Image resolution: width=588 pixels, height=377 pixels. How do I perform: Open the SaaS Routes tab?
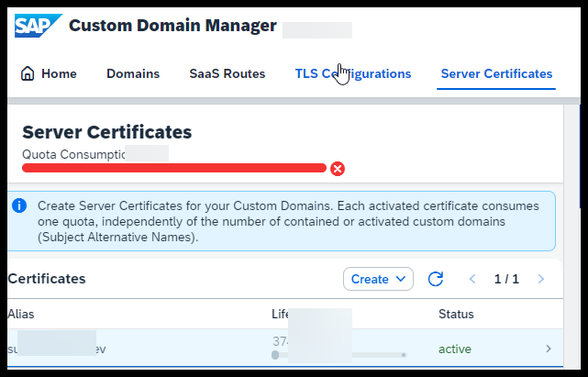227,73
